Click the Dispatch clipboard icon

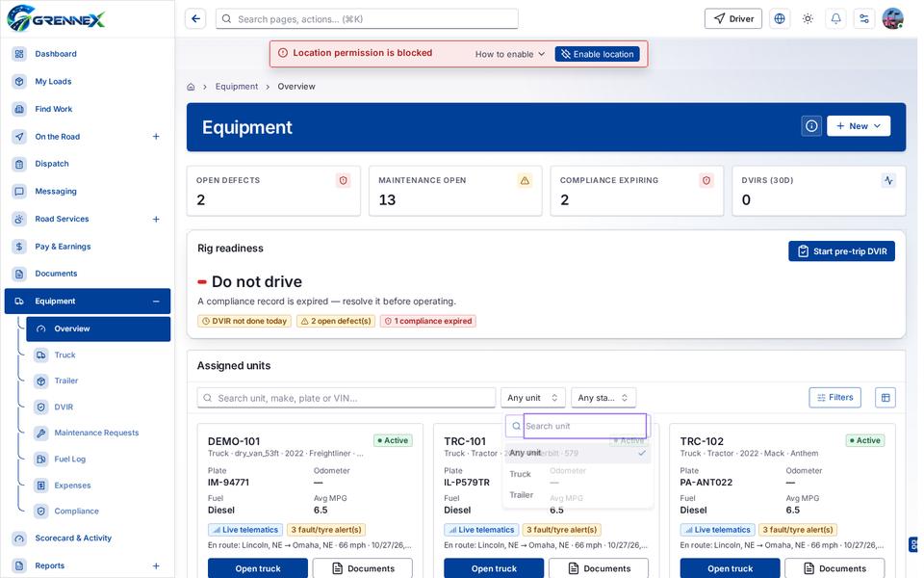coord(19,164)
